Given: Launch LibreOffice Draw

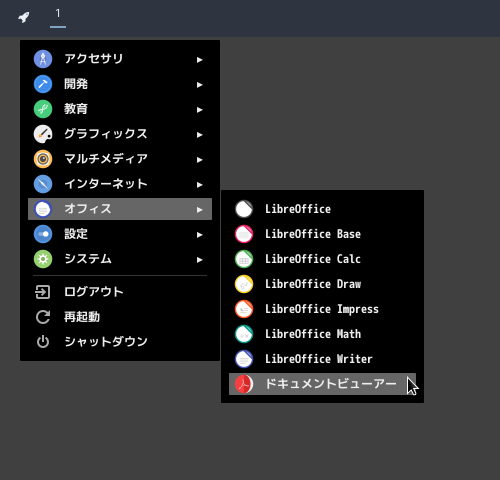Looking at the screenshot, I should [x=322, y=284].
